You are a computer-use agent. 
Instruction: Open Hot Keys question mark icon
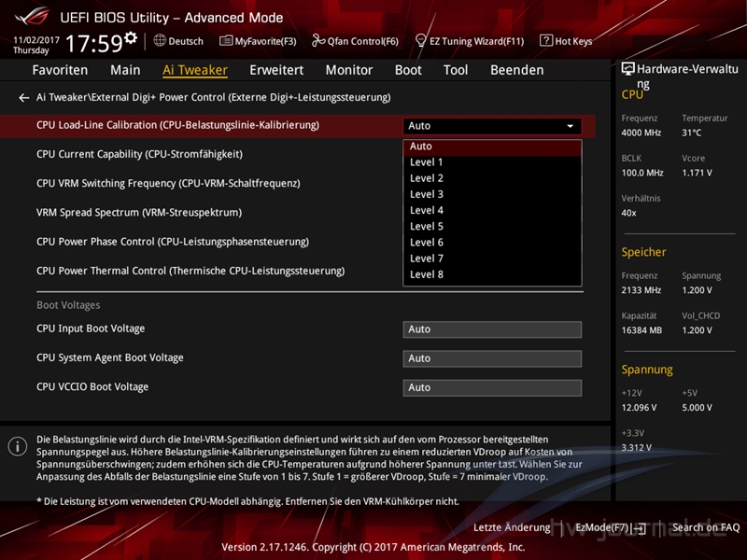pyautogui.click(x=546, y=40)
